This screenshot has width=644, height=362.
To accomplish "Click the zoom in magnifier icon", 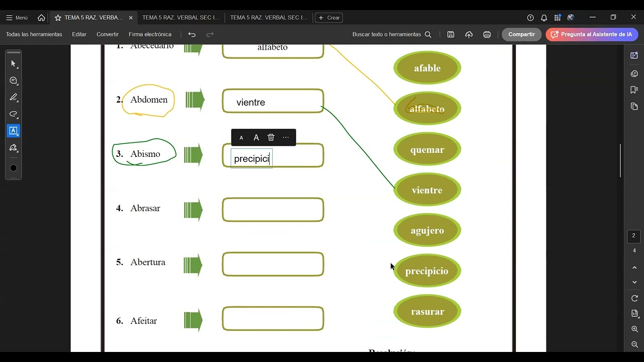I will tap(634, 329).
